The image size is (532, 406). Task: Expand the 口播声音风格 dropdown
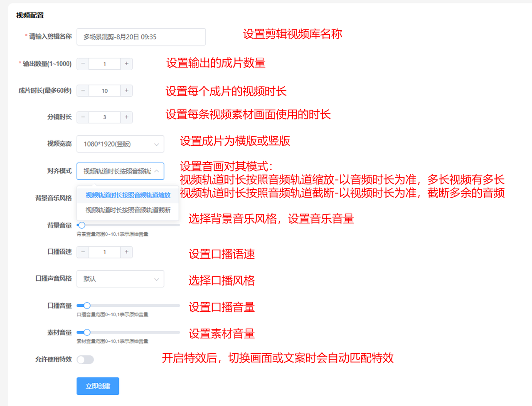120,279
